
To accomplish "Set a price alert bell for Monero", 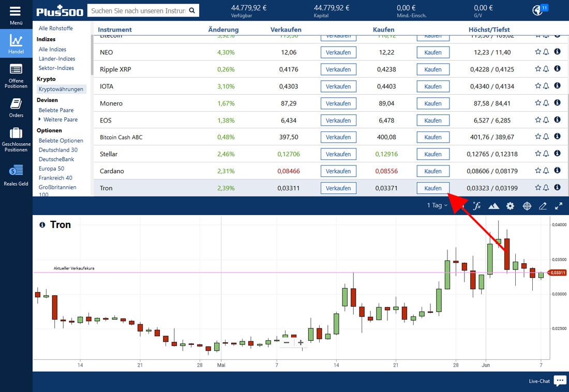I will coord(546,103).
